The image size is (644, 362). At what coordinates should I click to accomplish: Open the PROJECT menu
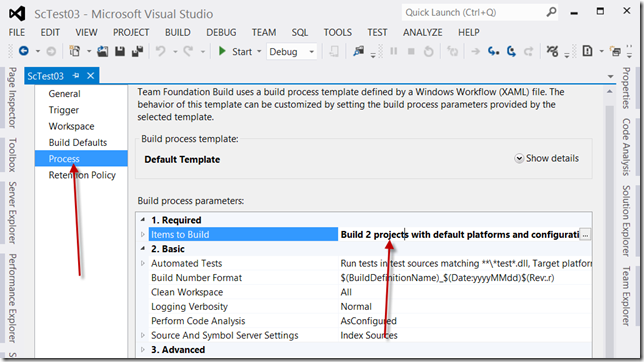[131, 32]
